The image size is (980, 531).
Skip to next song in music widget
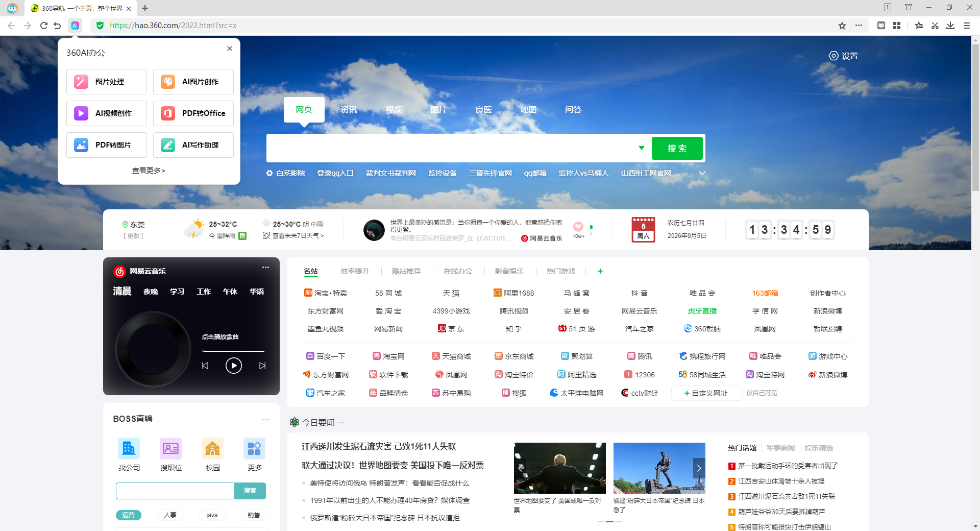262,366
